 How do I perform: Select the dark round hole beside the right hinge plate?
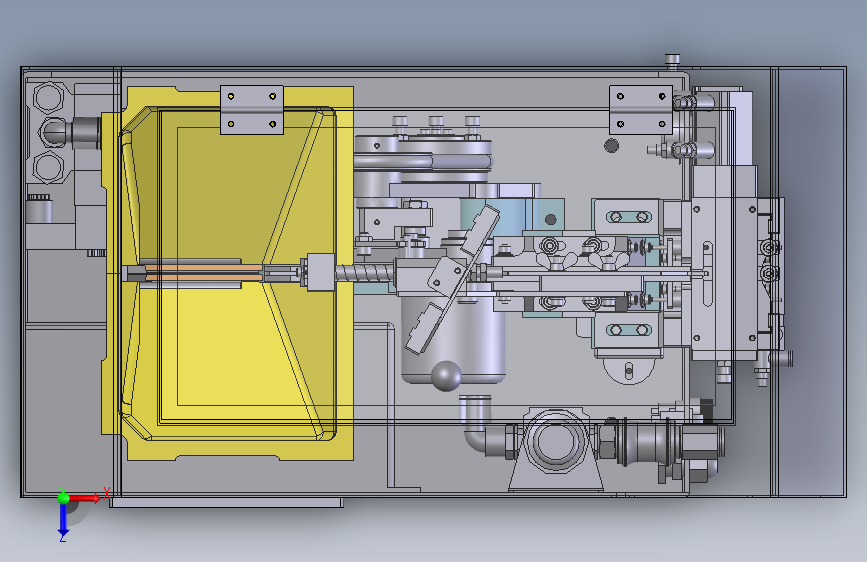611,146
